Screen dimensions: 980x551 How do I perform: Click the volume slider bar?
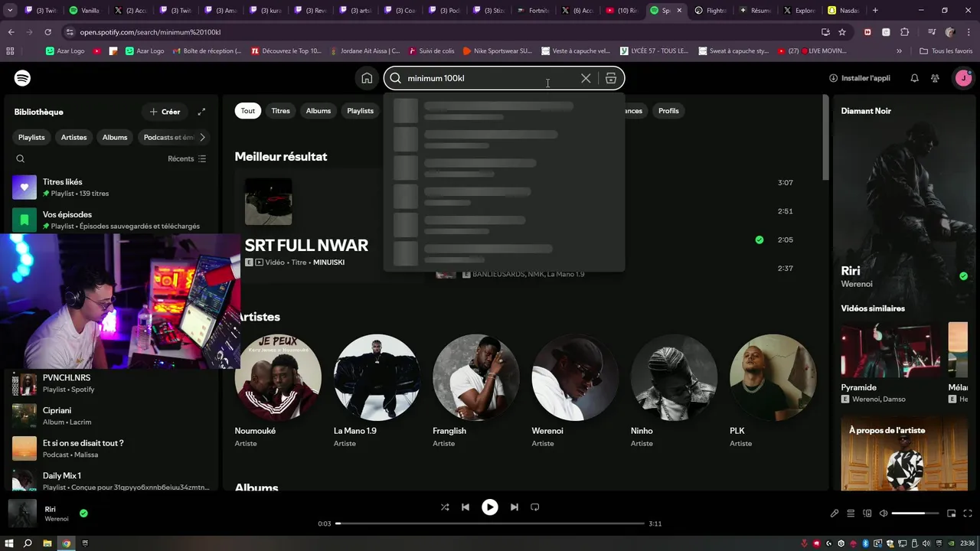[916, 514]
